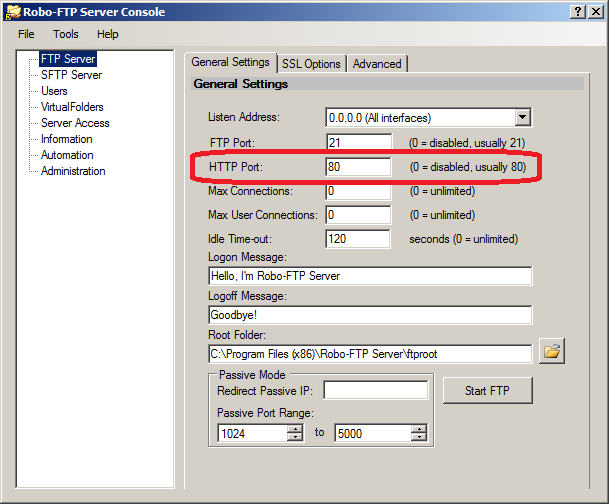Viewport: 609px width, 504px height.
Task: Click the '(0 = disabled, usually 21)' hint
Action: click(467, 143)
